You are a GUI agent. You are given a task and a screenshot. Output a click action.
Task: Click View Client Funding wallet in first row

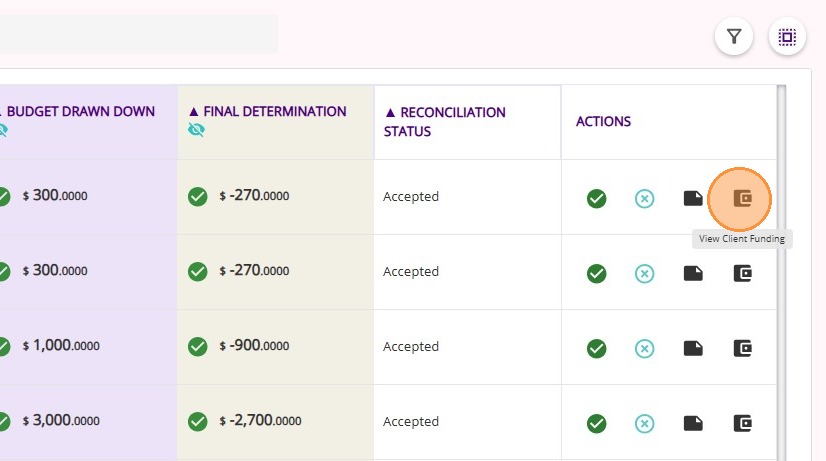pyautogui.click(x=741, y=198)
